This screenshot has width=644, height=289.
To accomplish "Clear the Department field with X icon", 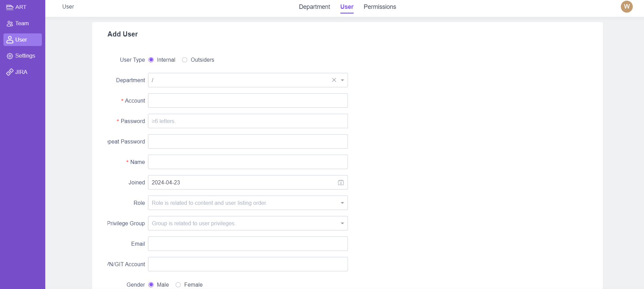I will (x=334, y=80).
